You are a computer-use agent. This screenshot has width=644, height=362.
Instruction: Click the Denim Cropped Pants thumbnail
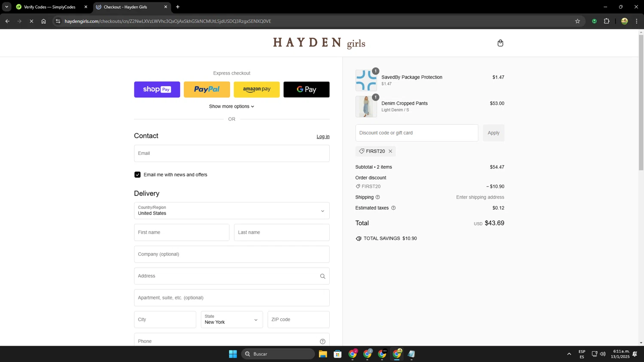pyautogui.click(x=366, y=106)
